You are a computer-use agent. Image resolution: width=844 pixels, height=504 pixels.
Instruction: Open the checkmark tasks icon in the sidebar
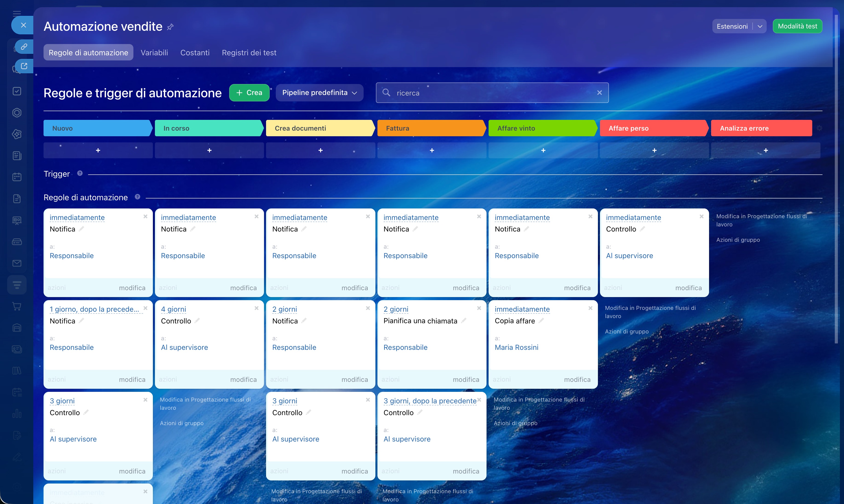[17, 91]
